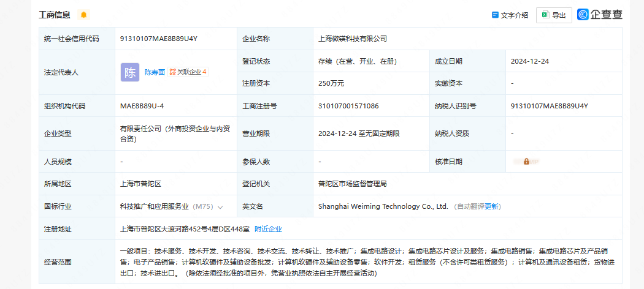644x289 pixels.
Task: Click company name 上海微镁科技有限公司
Action: [353, 39]
